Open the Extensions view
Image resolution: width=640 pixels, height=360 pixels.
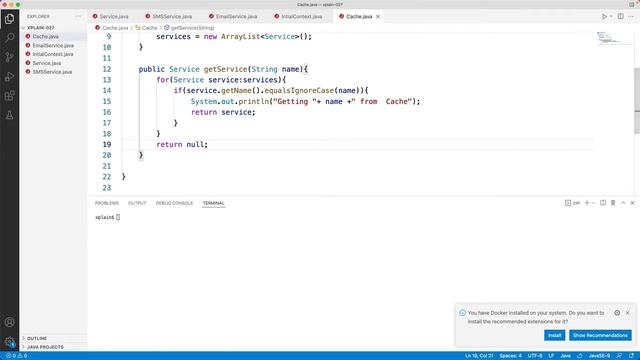(9, 96)
